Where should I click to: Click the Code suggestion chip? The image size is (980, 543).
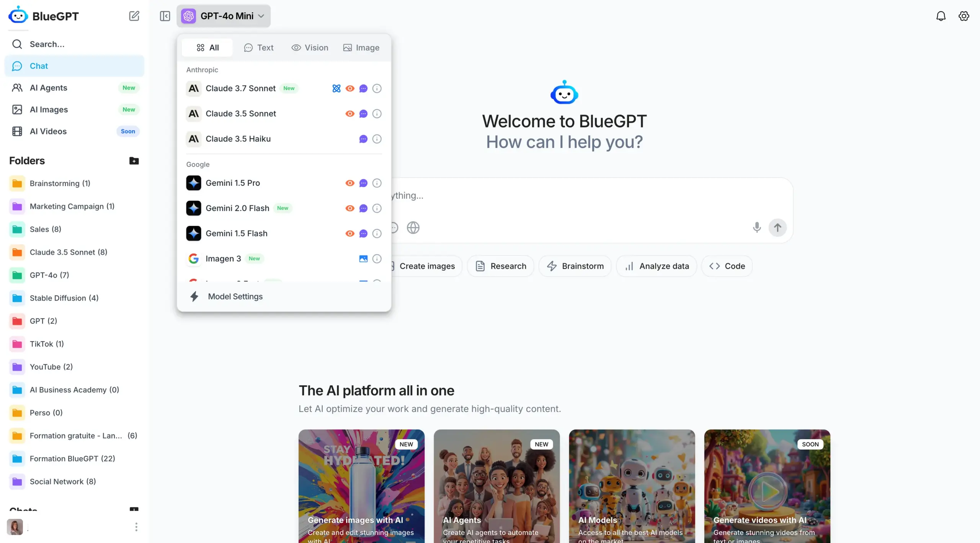tap(727, 266)
